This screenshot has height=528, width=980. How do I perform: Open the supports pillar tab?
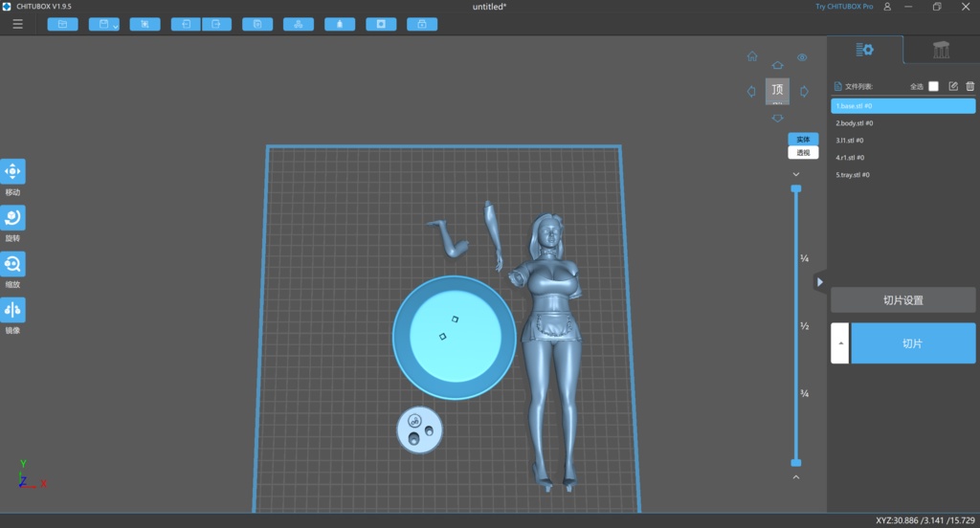[x=942, y=50]
